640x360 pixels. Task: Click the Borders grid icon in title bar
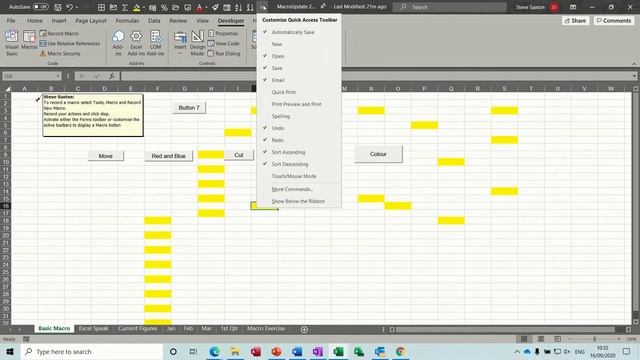(101, 7)
